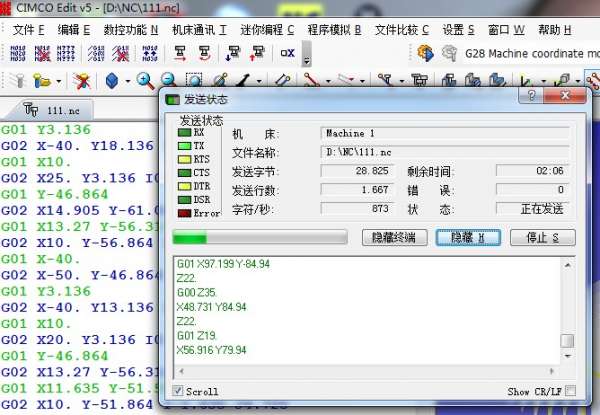Click the ? help button in the 发送状态 dialog
The image size is (600, 415).
click(531, 95)
